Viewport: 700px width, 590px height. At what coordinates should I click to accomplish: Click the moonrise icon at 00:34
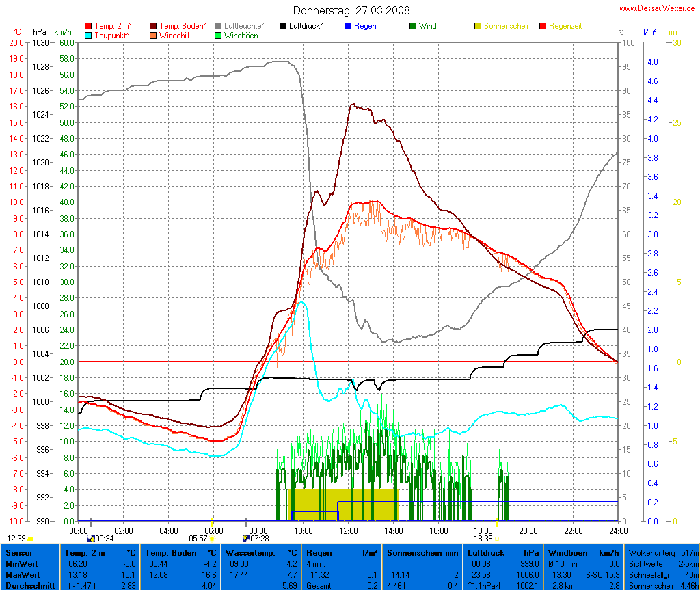click(x=91, y=538)
